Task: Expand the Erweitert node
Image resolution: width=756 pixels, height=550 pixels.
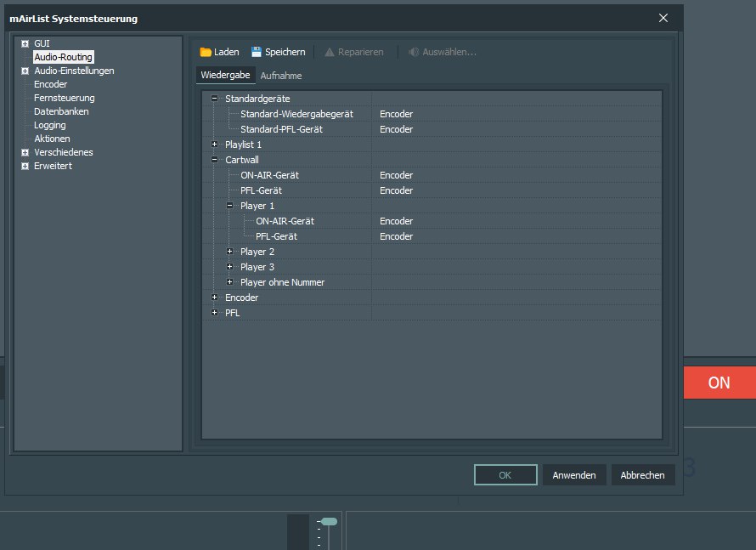Action: [25, 166]
